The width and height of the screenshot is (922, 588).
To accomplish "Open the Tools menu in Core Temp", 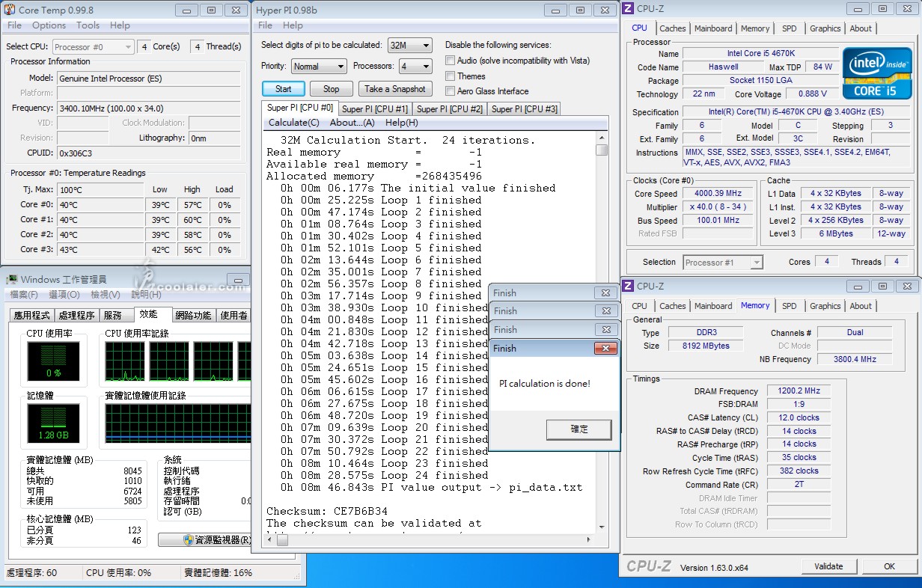I will click(88, 25).
